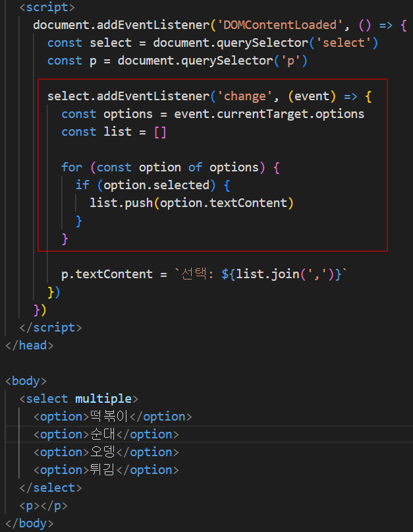Click the opening script tag

click(47, 7)
